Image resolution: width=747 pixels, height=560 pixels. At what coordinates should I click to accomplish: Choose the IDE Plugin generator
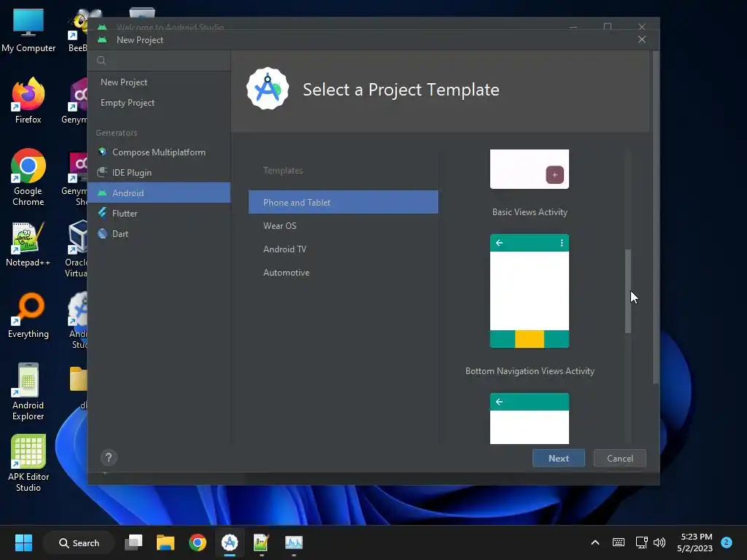(x=158, y=173)
